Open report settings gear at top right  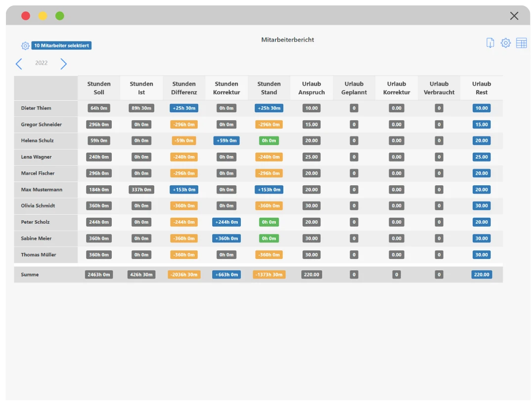[x=505, y=43]
